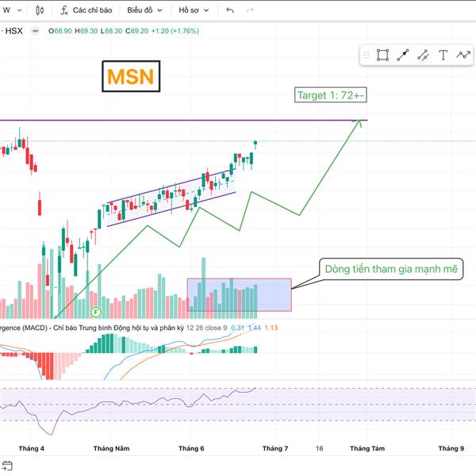Click the MACD signal value 1.13
The image size is (476, 476).
[271, 328]
